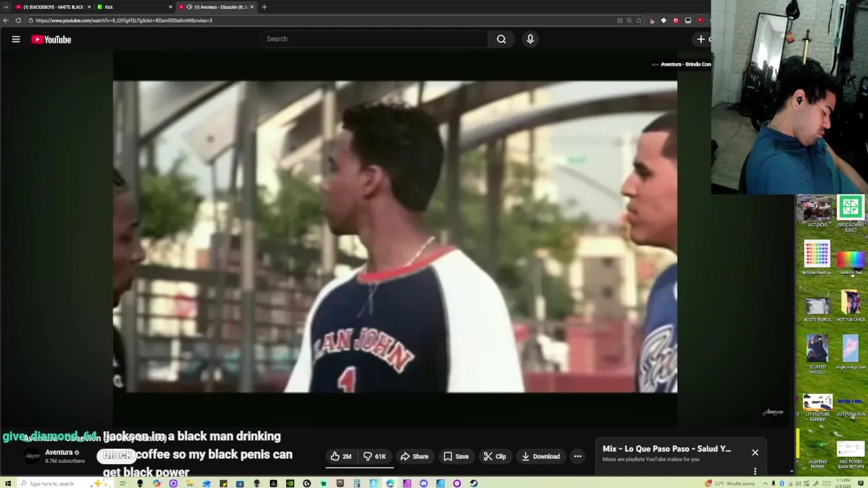868x488 pixels.
Task: Open the Aventura - Brindo Con video card
Action: coord(681,64)
